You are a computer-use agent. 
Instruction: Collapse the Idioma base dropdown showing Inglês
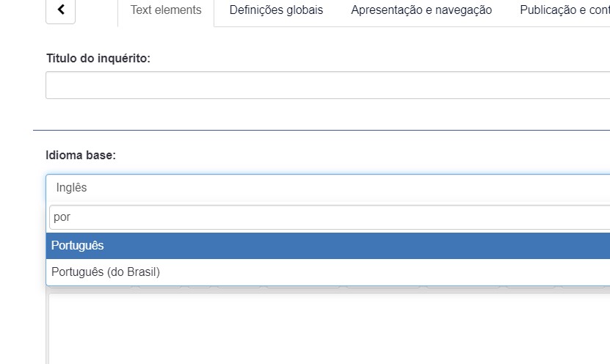click(327, 188)
